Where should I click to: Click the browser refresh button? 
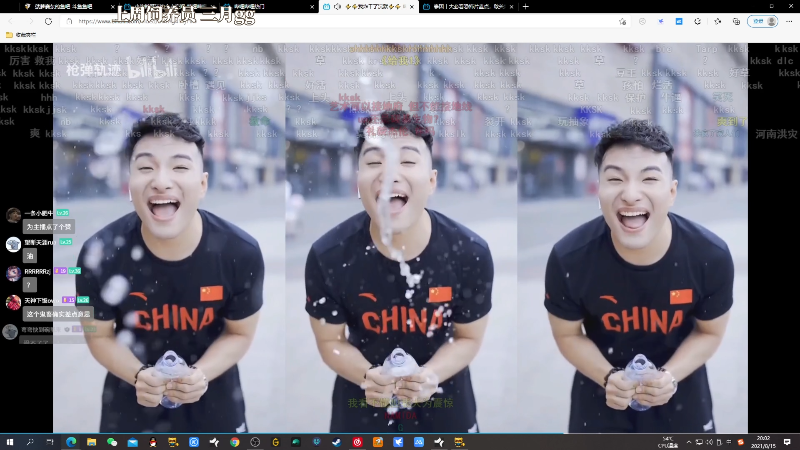[48, 21]
